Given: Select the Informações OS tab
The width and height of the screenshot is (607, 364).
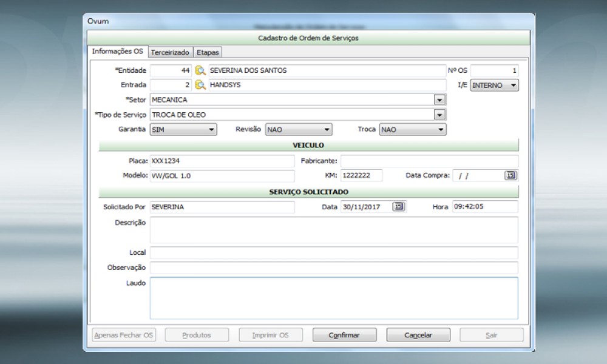Looking at the screenshot, I should click(x=117, y=52).
